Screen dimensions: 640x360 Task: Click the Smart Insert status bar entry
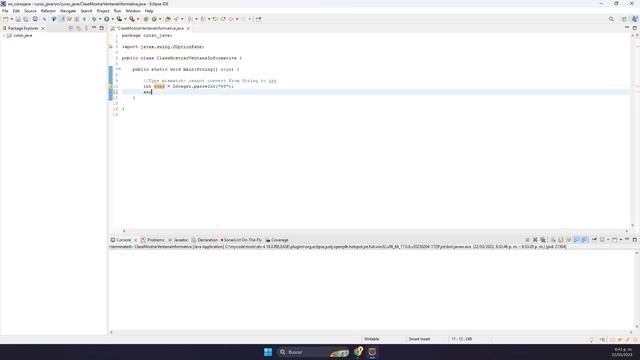(x=419, y=339)
